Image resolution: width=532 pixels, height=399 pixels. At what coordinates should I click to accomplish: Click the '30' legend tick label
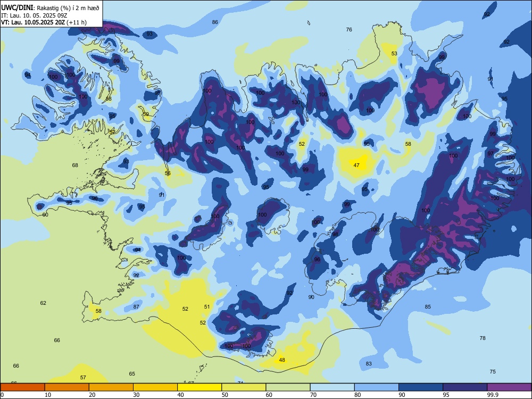[136, 395]
